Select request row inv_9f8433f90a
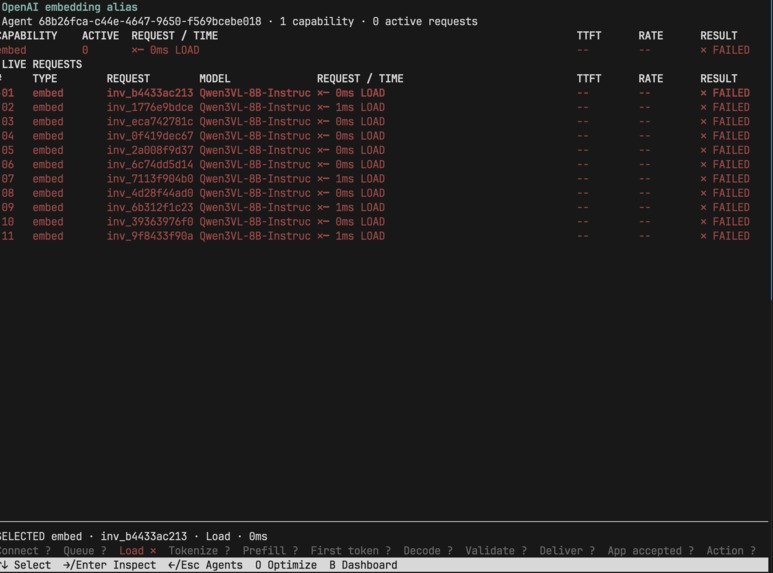This screenshot has width=773, height=573. click(x=375, y=236)
